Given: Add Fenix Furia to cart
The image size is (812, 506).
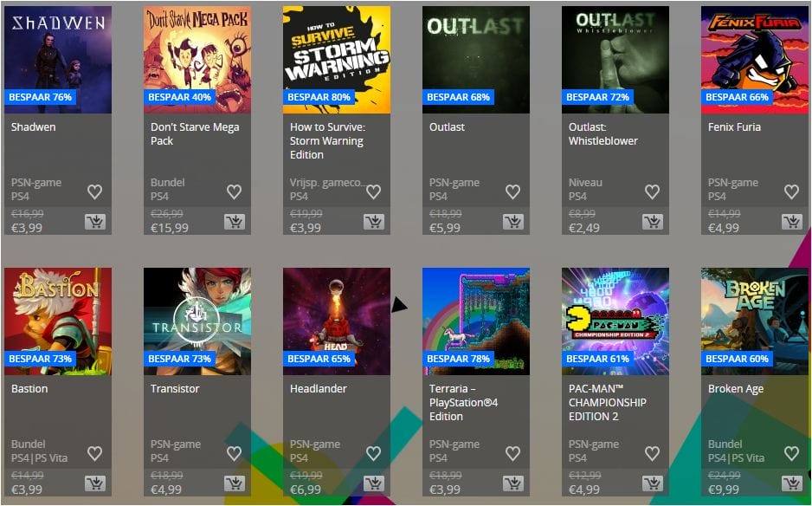Looking at the screenshot, I should point(792,222).
